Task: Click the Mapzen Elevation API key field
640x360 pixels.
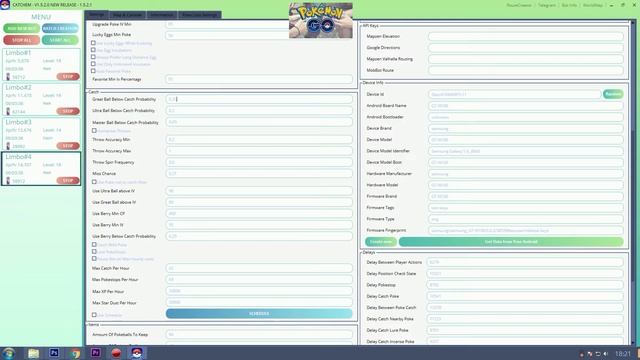Action: (526, 36)
